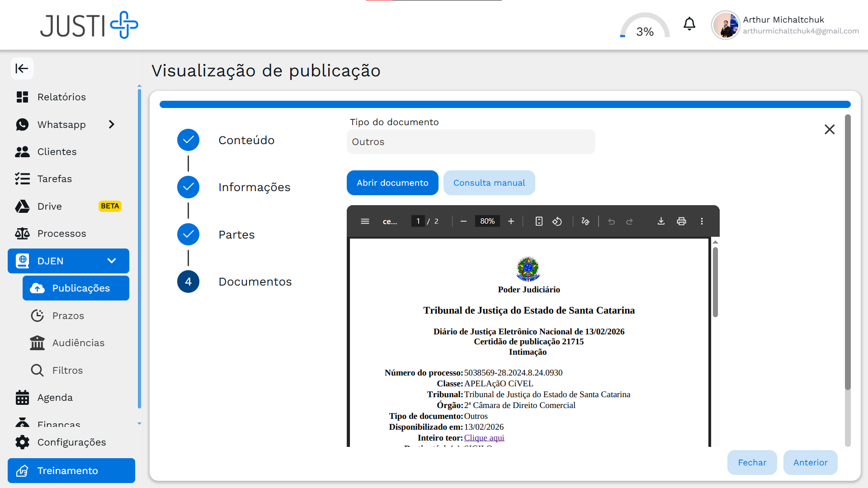Screen dimensions: 868x488
Task: Zoom in on the PDF document
Action: click(510, 221)
